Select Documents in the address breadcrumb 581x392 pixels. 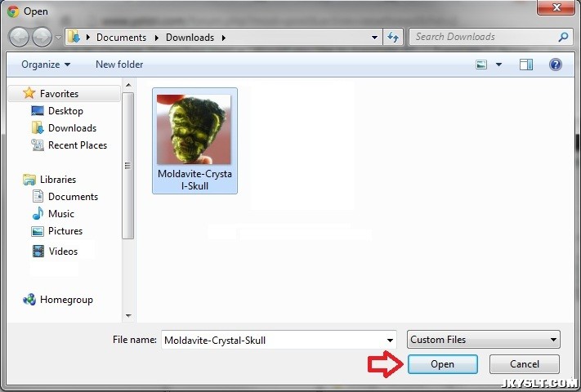coord(121,38)
